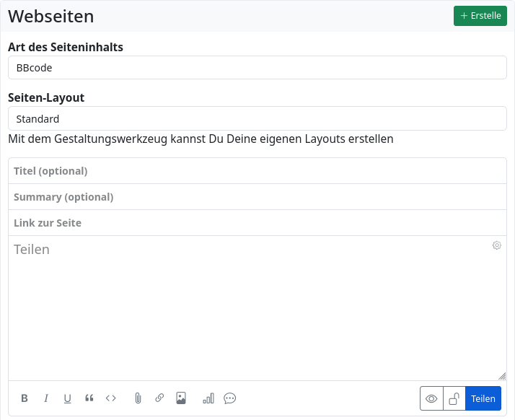Image resolution: width=515 pixels, height=420 pixels.
Task: Toggle comments with speech bubble icon
Action: [230, 398]
